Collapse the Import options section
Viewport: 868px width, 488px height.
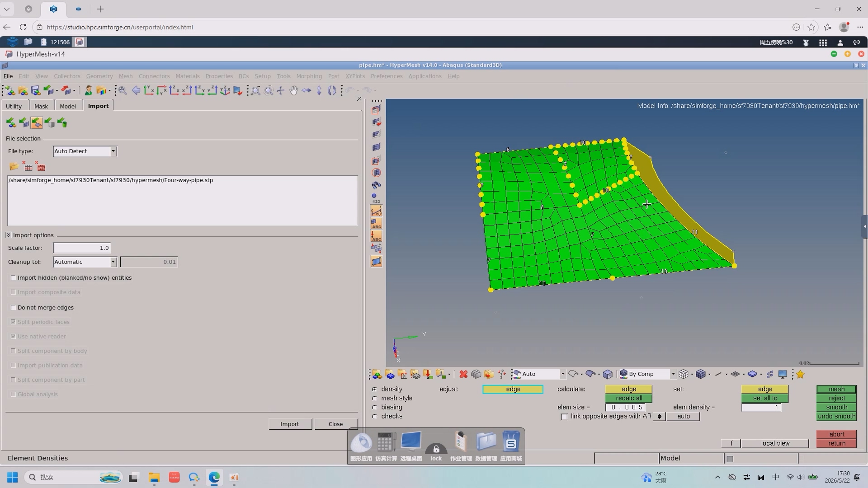click(x=9, y=235)
